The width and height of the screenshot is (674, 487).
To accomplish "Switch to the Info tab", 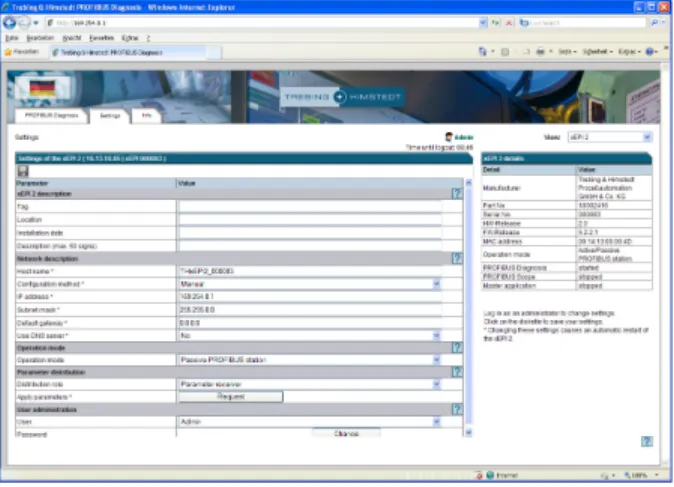I will tap(147, 116).
